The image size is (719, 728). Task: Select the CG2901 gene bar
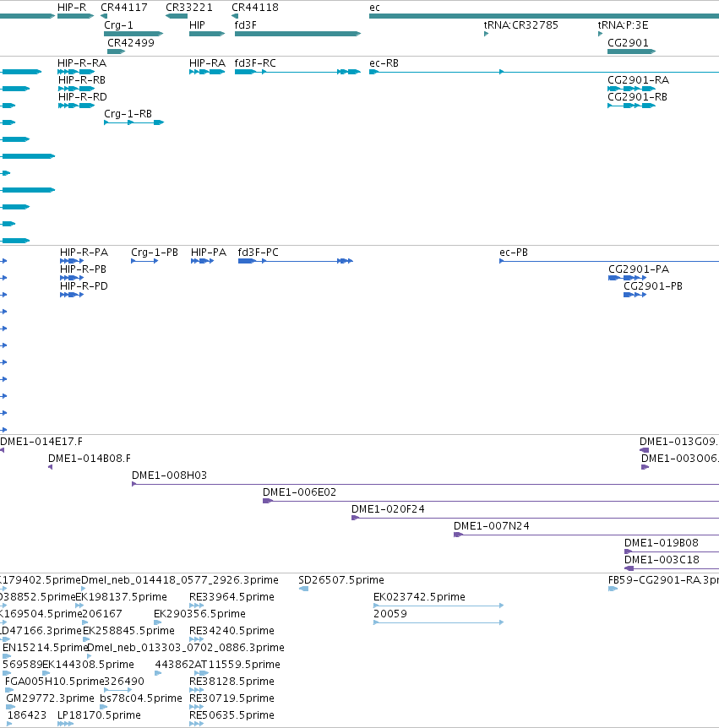632,52
